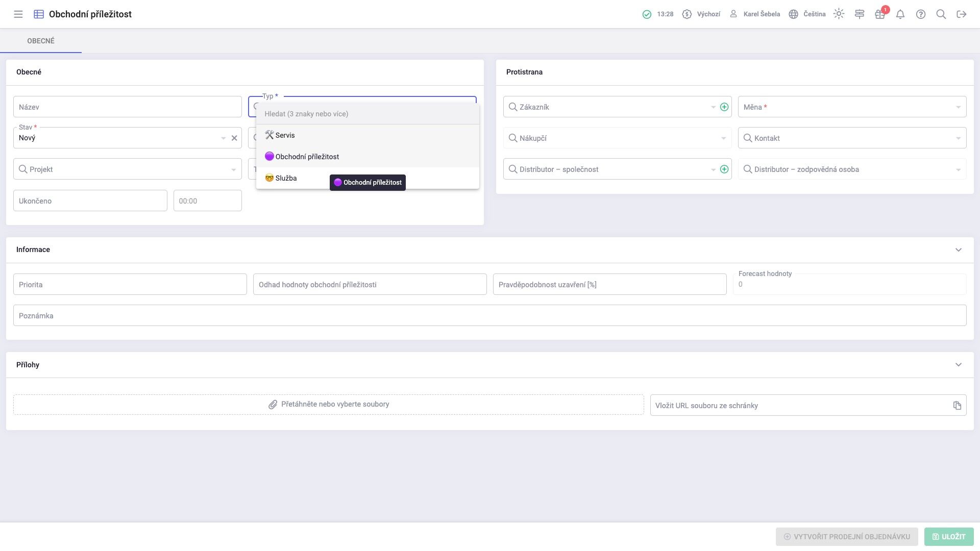Open the help question mark icon
Image resolution: width=980 pixels, height=551 pixels.
(921, 14)
